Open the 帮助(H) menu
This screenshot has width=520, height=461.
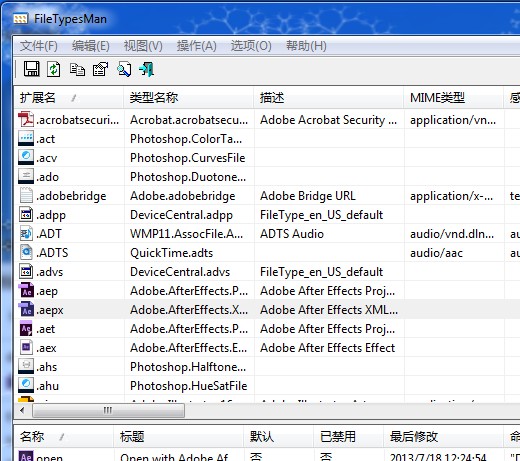click(x=306, y=46)
